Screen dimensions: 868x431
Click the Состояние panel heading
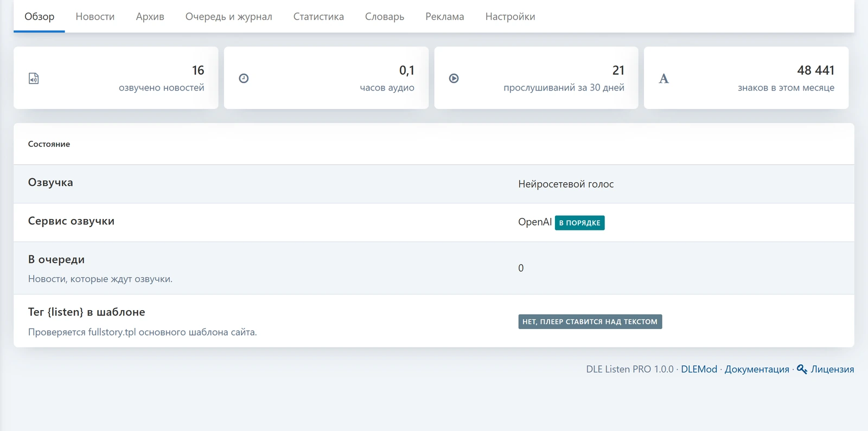pos(49,144)
